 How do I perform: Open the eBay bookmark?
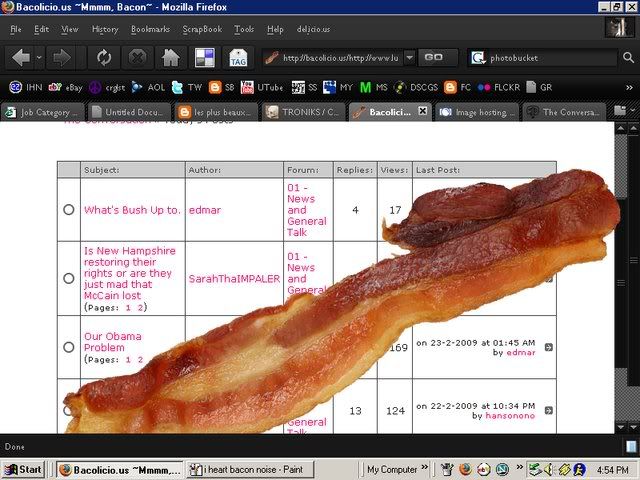click(65, 87)
